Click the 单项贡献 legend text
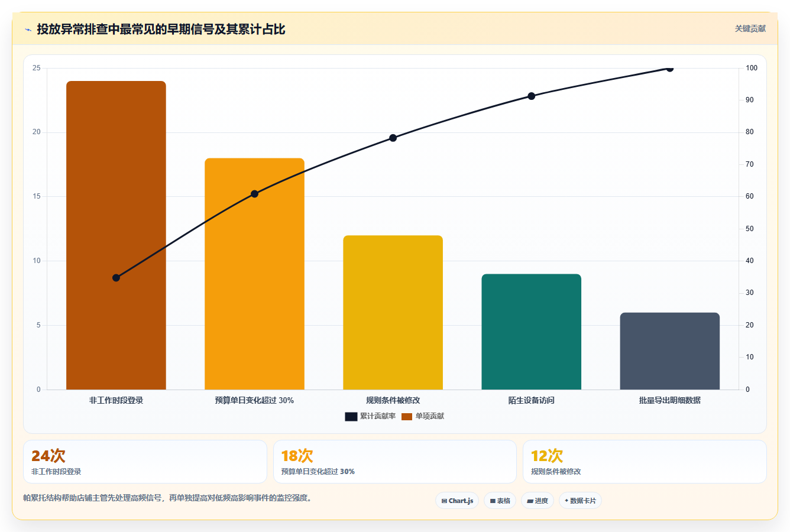 429,417
